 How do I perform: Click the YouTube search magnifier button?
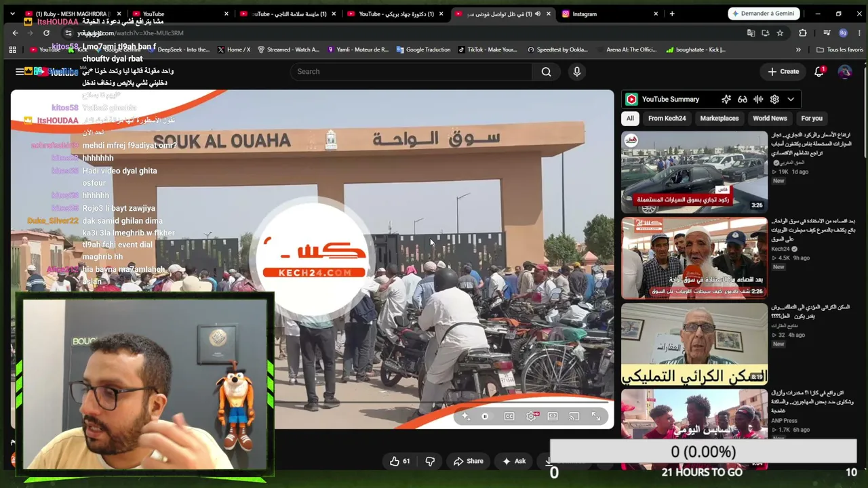click(x=546, y=72)
